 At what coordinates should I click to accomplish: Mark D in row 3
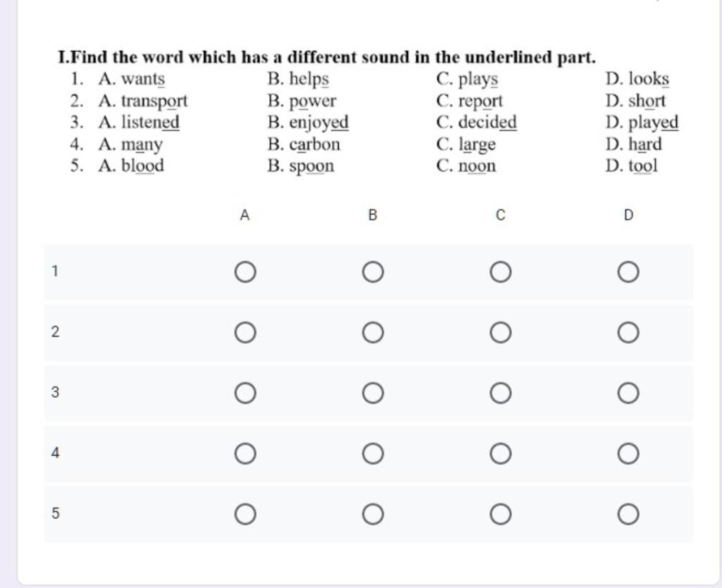(628, 393)
